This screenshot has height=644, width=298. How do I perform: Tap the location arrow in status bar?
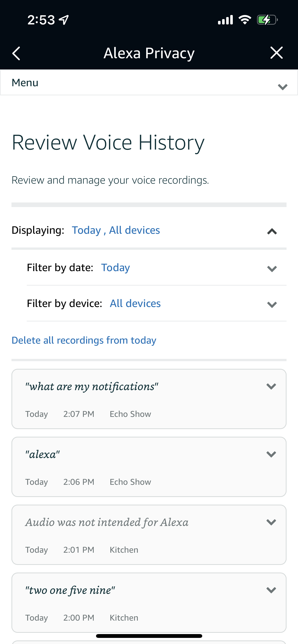coord(64,20)
